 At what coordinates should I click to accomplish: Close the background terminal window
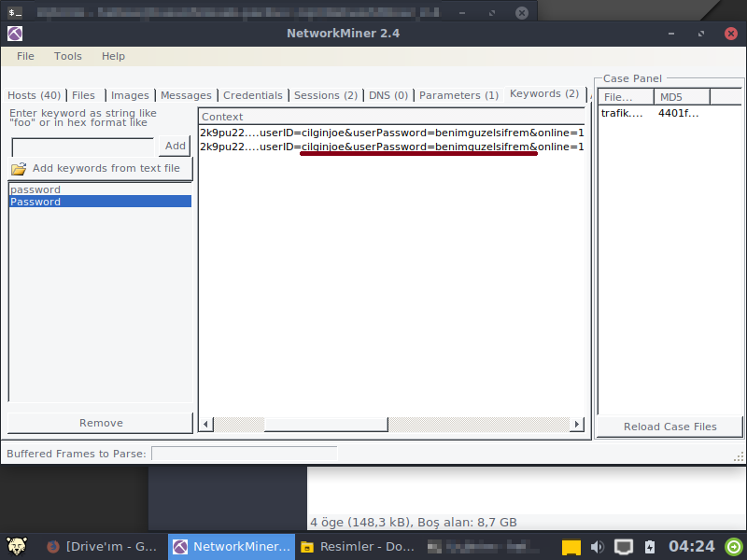pyautogui.click(x=522, y=12)
